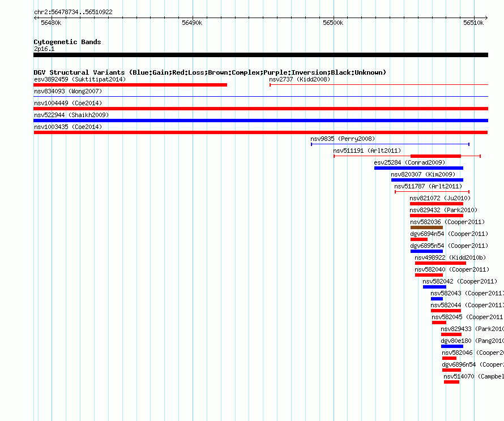
Task: Select the small blue nsv582043 bar
Action: pos(437,299)
